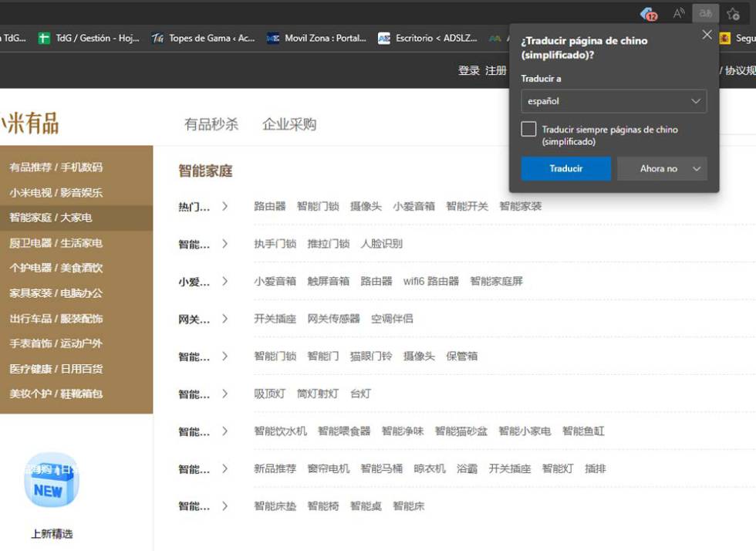Click the translate icon in address bar
The image size is (756, 551).
pyautogui.click(x=705, y=14)
